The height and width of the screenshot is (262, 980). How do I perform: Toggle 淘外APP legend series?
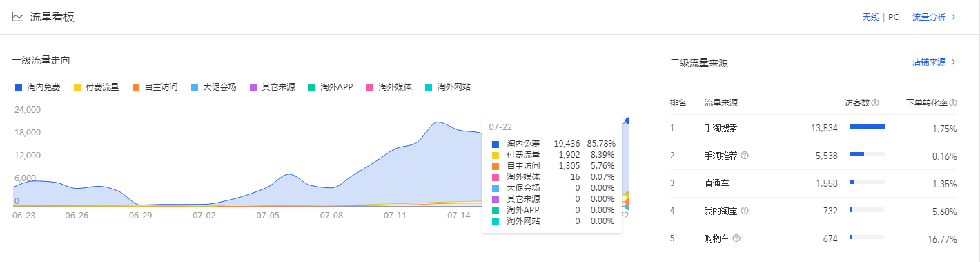[331, 87]
